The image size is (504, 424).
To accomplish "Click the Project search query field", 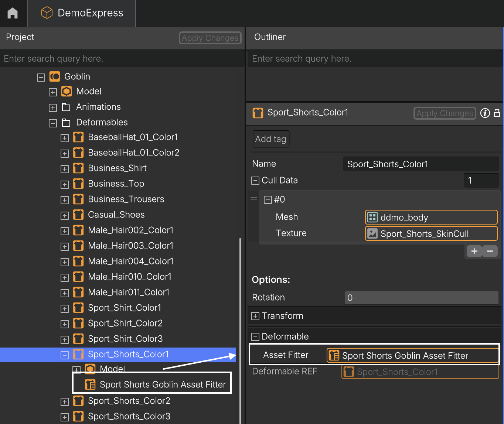I will point(122,59).
